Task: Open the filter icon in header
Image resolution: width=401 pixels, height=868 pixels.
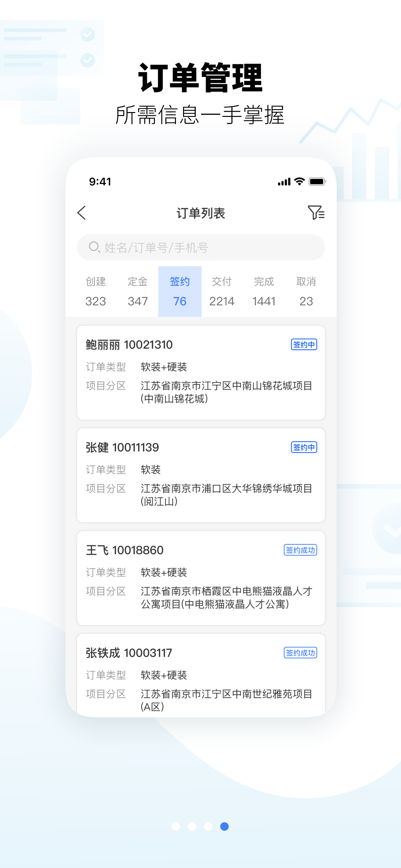Action: tap(316, 212)
